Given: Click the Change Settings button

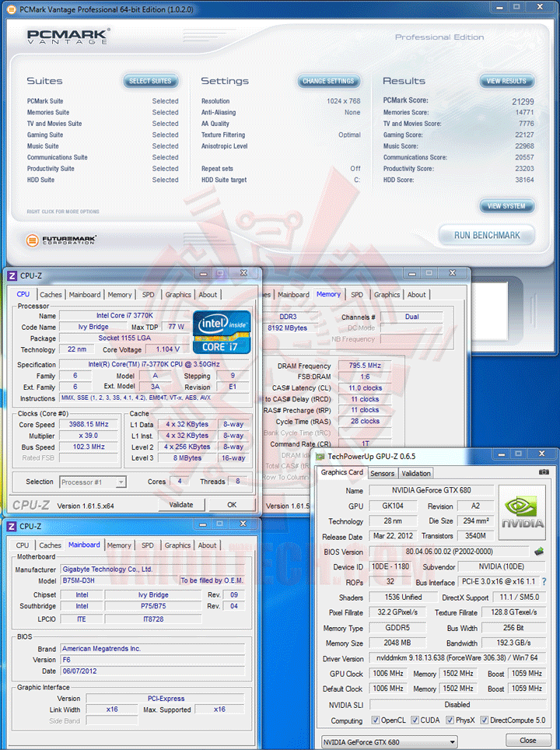Looking at the screenshot, I should (x=328, y=82).
